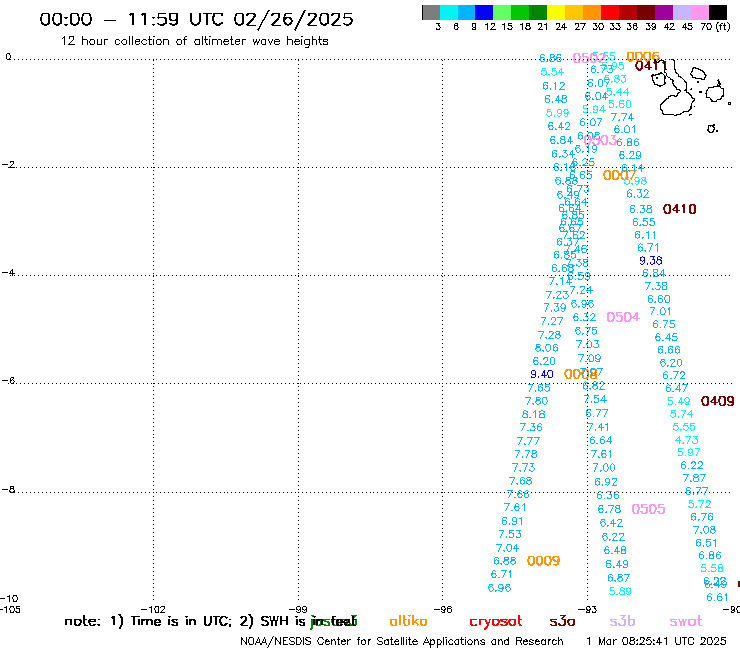
Task: Click the timestamp '1 Mar 08:25:41 UTC 2025'
Action: 656,641
